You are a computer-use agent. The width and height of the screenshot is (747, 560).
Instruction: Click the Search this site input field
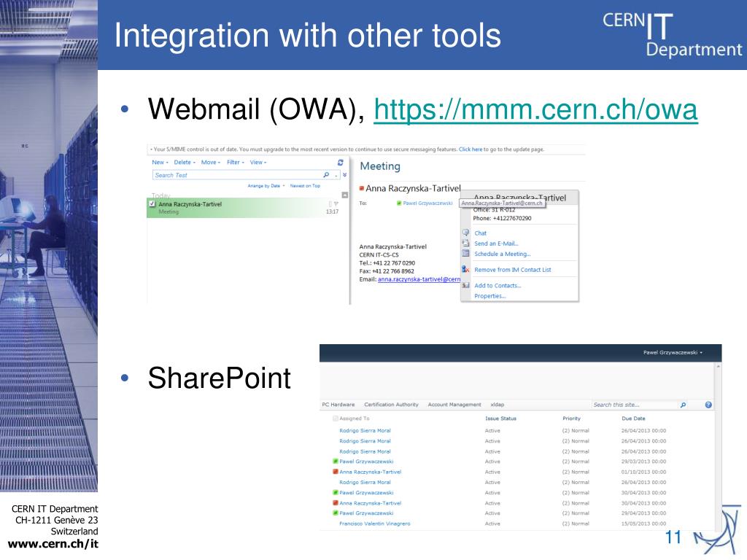(x=634, y=405)
